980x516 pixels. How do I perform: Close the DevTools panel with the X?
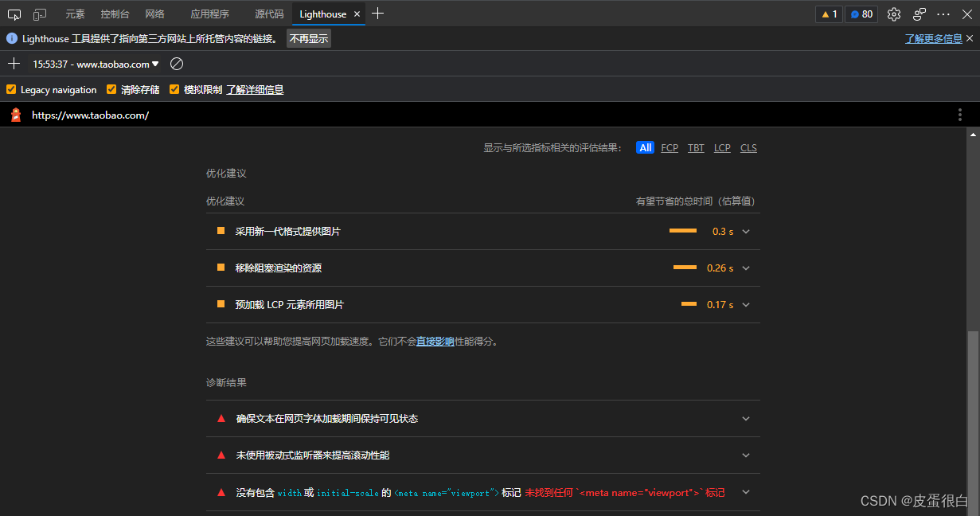pos(967,14)
